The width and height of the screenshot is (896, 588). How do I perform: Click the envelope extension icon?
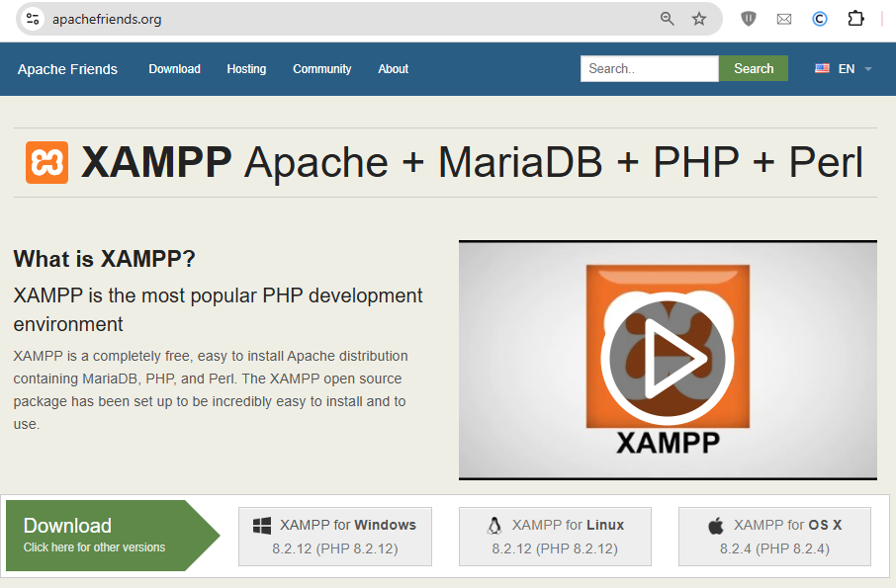784,18
